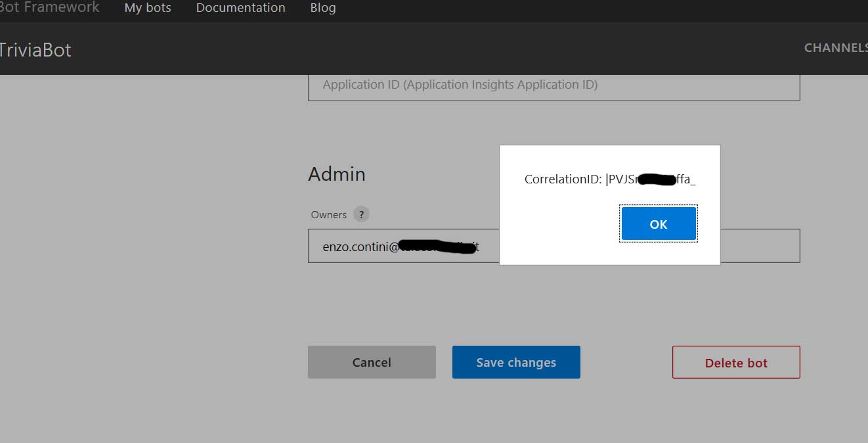The width and height of the screenshot is (868, 443).
Task: Click the Bot Framework home link
Action: (49, 7)
